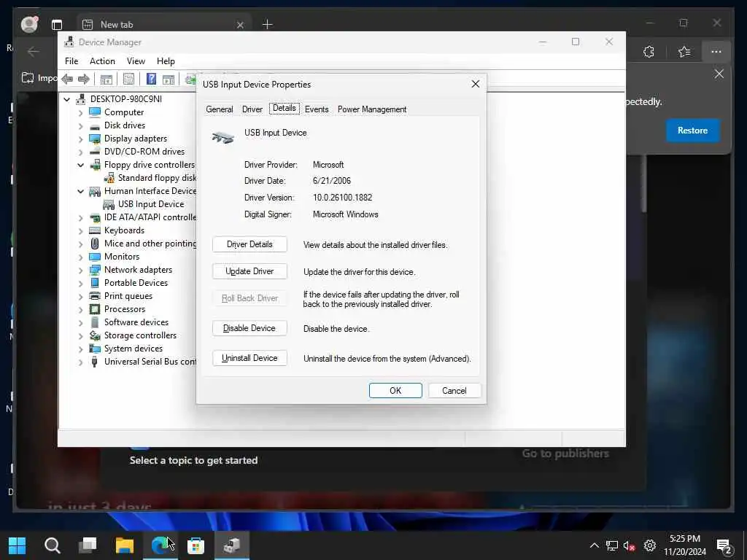Click the Display adapters icon in tree
Image resolution: width=747 pixels, height=560 pixels.
coord(95,139)
